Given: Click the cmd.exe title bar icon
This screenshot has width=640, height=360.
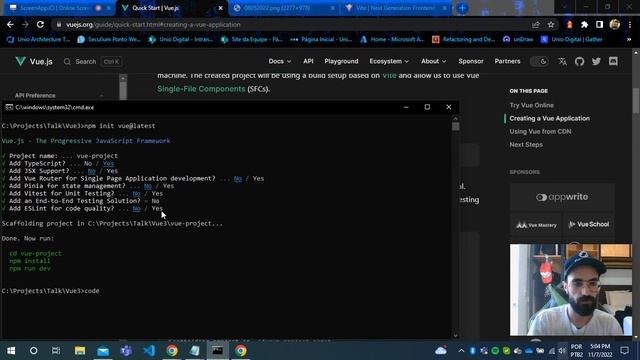Looking at the screenshot, I should [9, 107].
